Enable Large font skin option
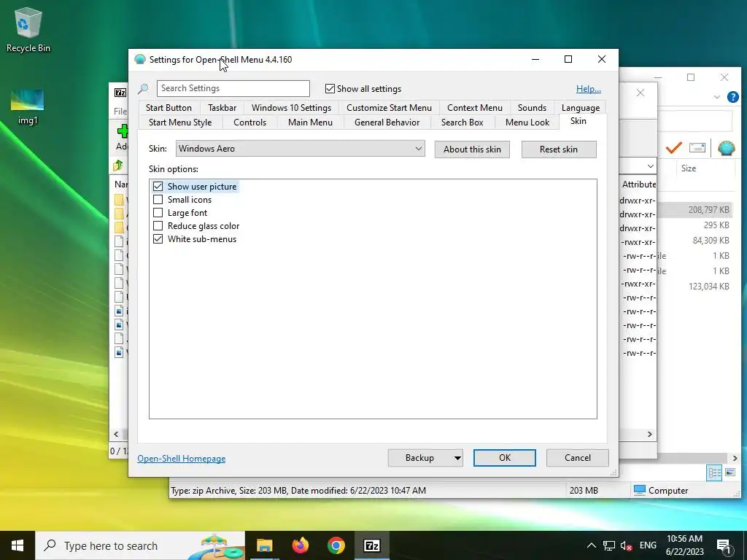The width and height of the screenshot is (747, 560). tap(158, 213)
